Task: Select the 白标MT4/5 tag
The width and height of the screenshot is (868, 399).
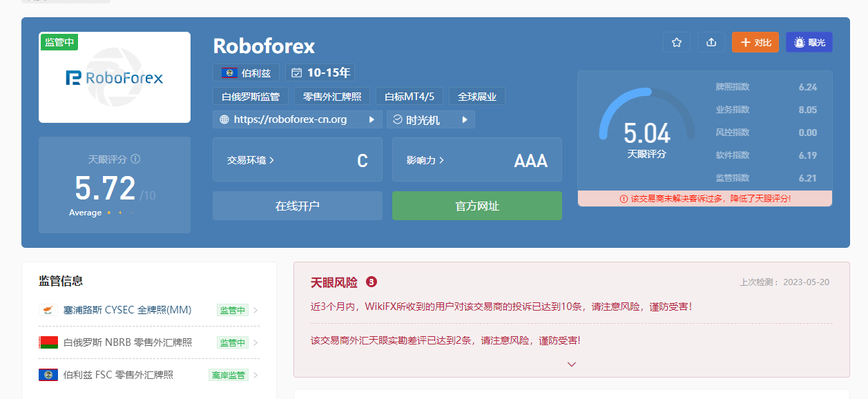Action: (409, 96)
